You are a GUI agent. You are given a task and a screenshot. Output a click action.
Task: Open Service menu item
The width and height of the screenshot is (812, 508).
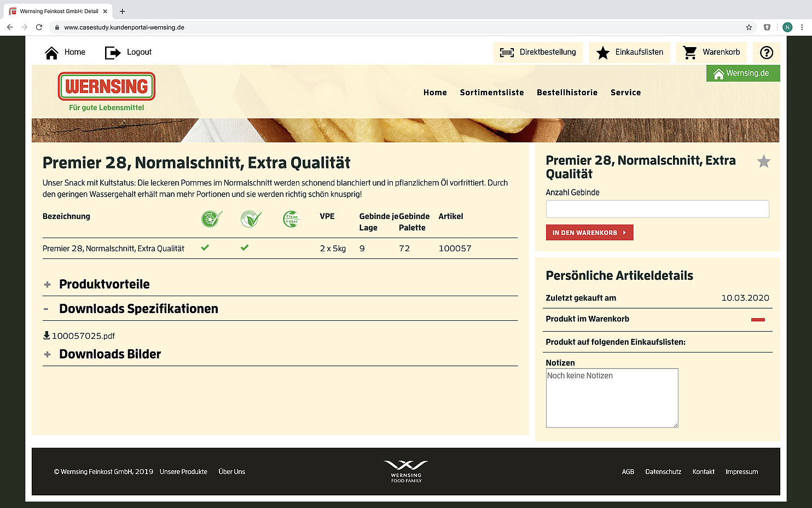click(x=625, y=93)
